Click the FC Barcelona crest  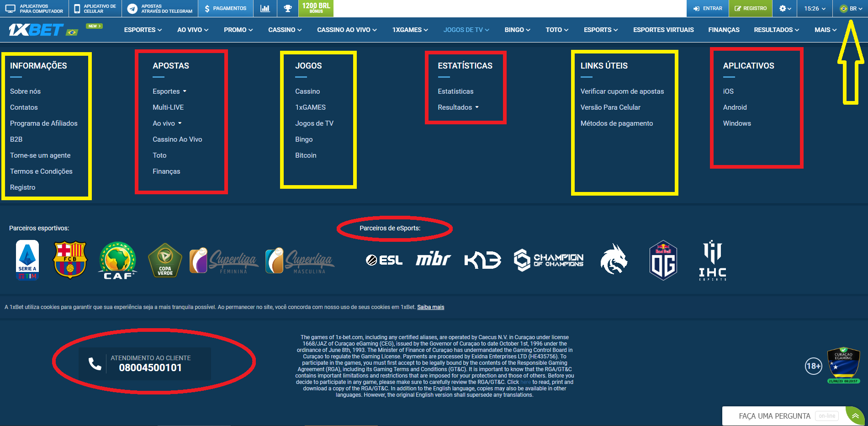click(70, 260)
